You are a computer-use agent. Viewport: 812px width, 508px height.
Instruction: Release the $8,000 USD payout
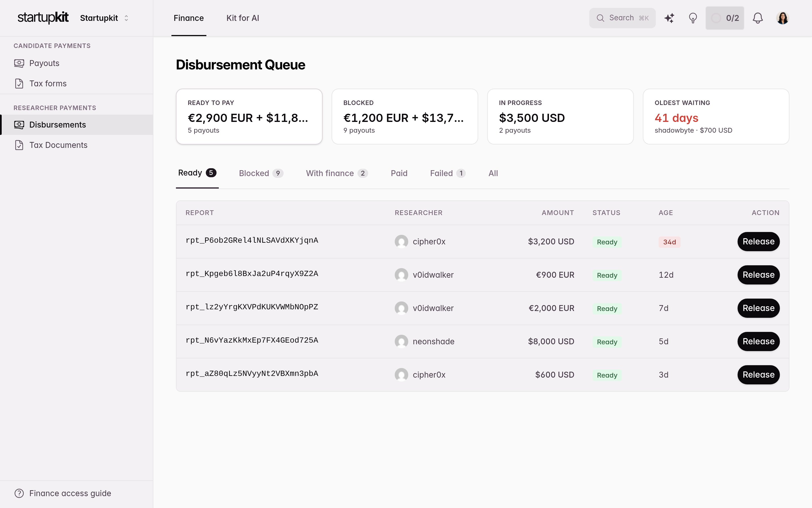point(758,341)
